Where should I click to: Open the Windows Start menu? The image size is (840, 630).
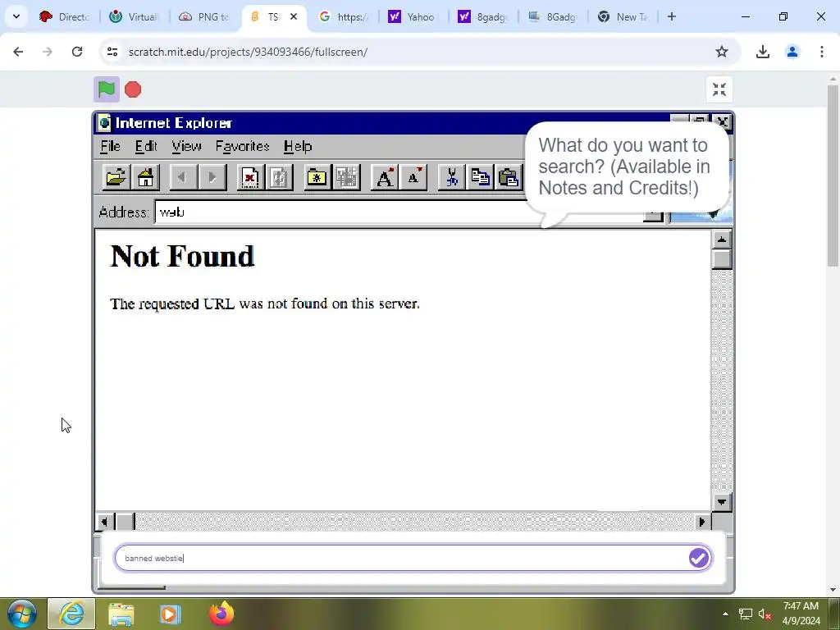pyautogui.click(x=22, y=614)
